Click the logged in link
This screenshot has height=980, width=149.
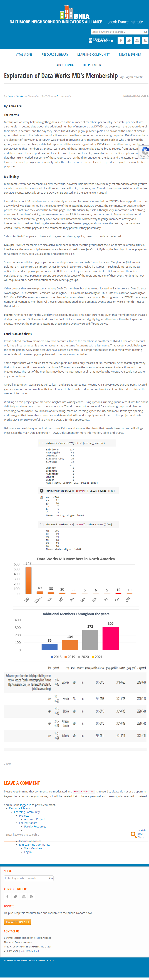26,805
